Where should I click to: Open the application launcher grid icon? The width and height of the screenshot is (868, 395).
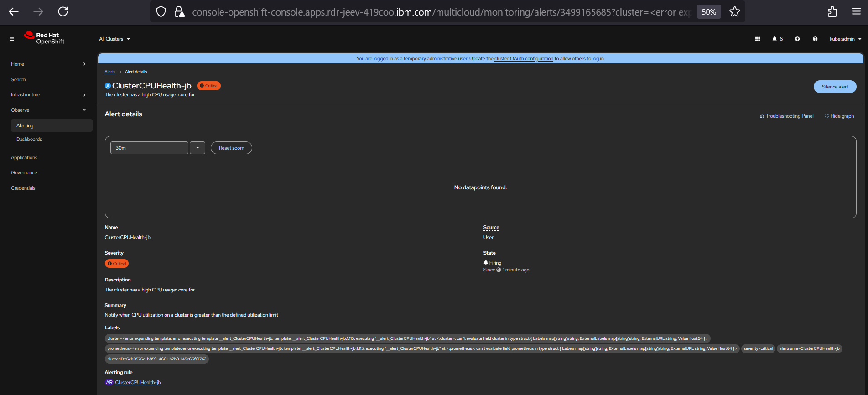point(758,39)
